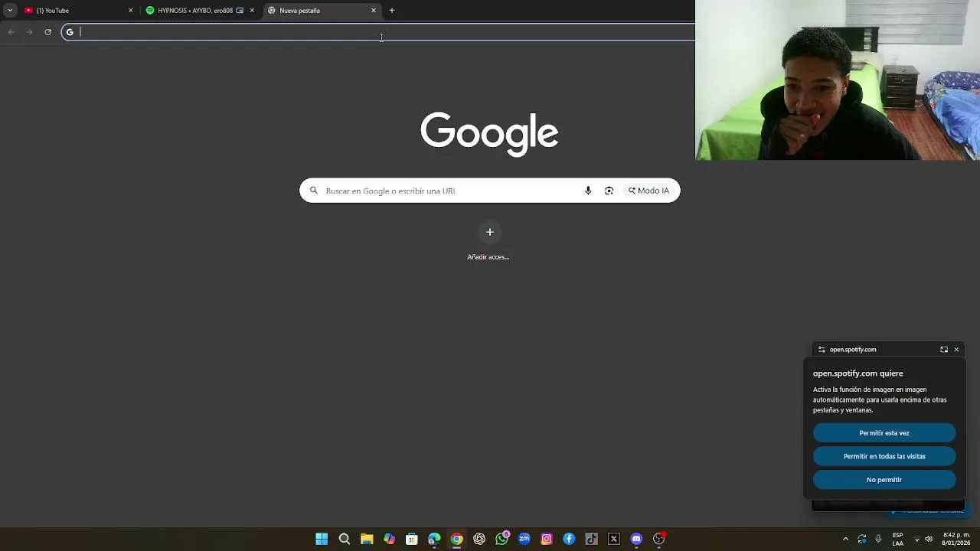Click the magnifier icon in search box
980x551 pixels.
click(x=313, y=191)
